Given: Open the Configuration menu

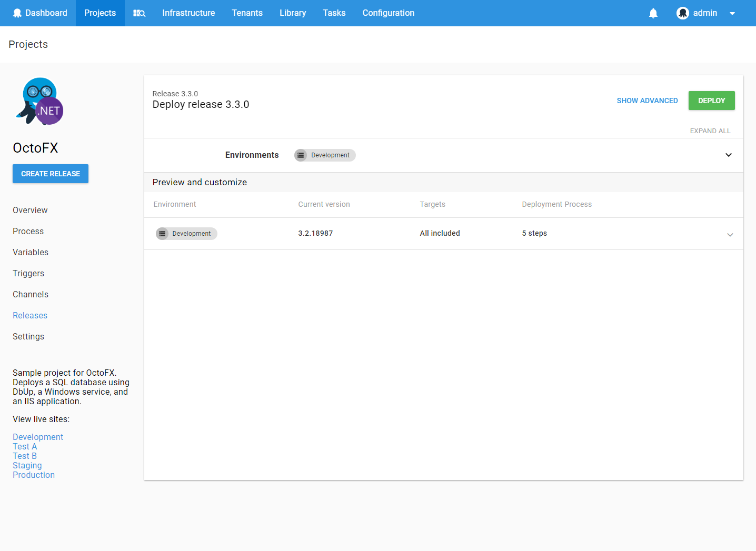Looking at the screenshot, I should click(x=389, y=13).
